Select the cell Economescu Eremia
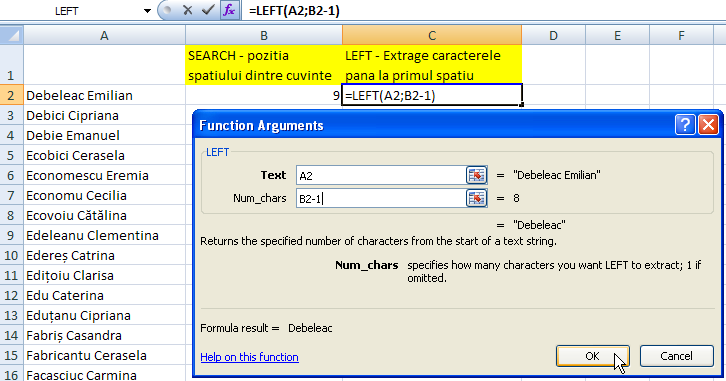 pos(104,175)
